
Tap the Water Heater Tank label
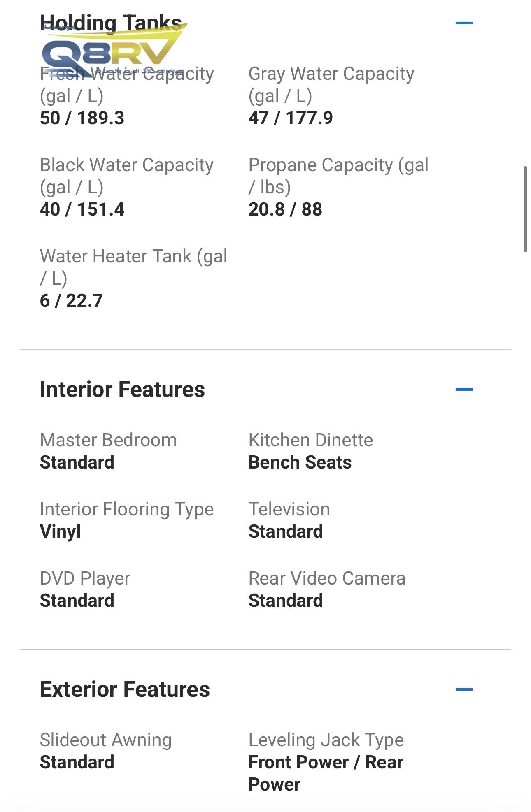point(133,267)
